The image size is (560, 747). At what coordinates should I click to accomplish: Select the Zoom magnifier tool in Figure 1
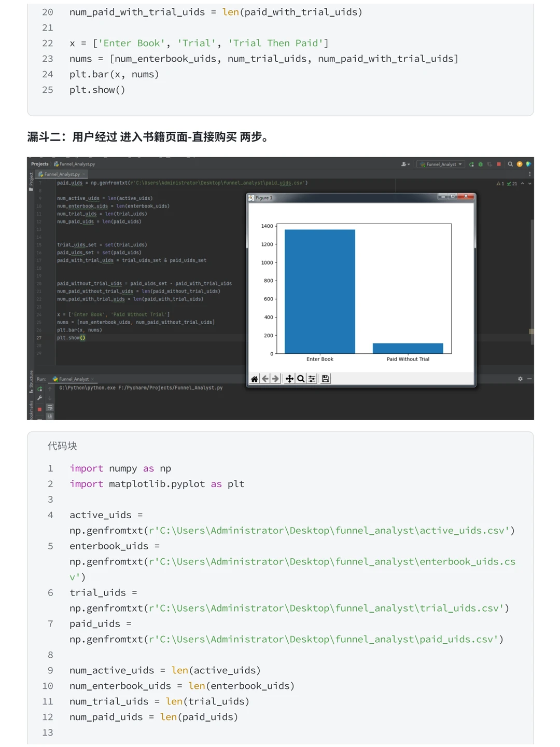coord(301,379)
